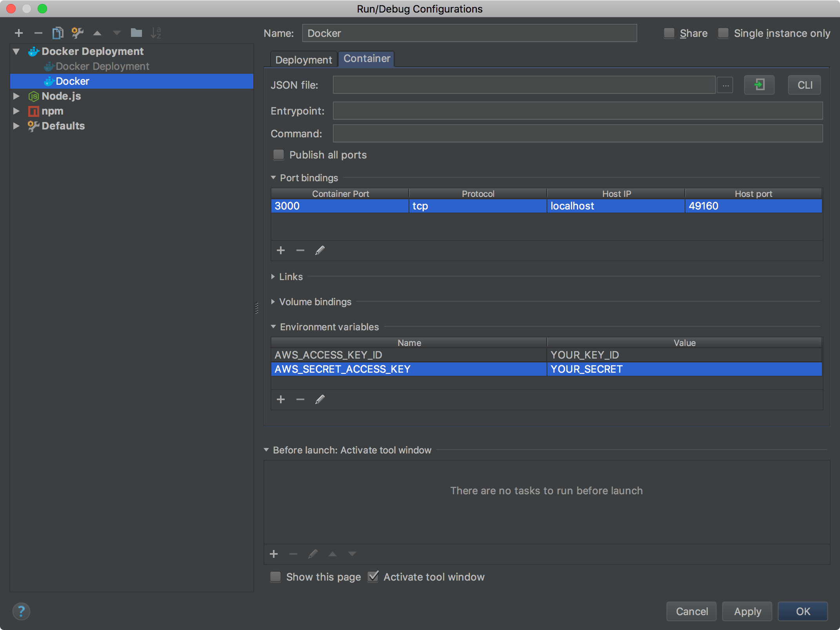This screenshot has width=840, height=630.
Task: Edit the selected port binding
Action: pos(320,250)
